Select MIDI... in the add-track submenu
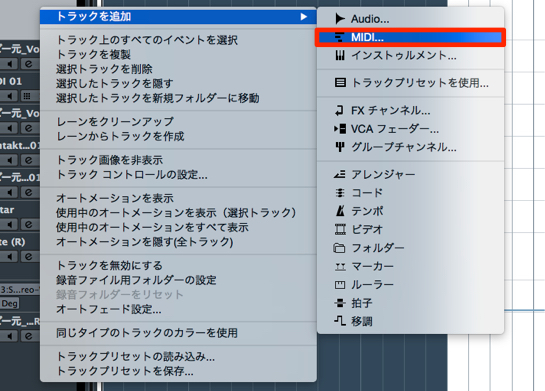This screenshot has height=391, width=545. pyautogui.click(x=410, y=37)
